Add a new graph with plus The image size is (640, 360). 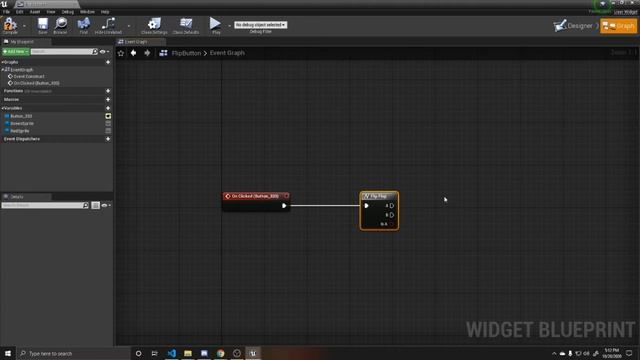click(x=108, y=62)
